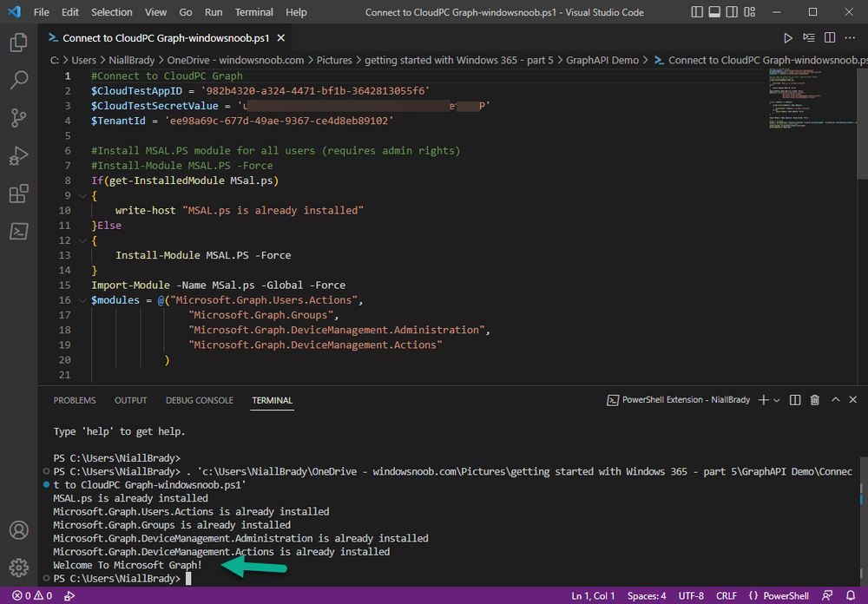Close the Connect to CloudPC Graph-windowsnoob.ps1 tab
Image resolution: width=868 pixels, height=604 pixels.
point(281,37)
